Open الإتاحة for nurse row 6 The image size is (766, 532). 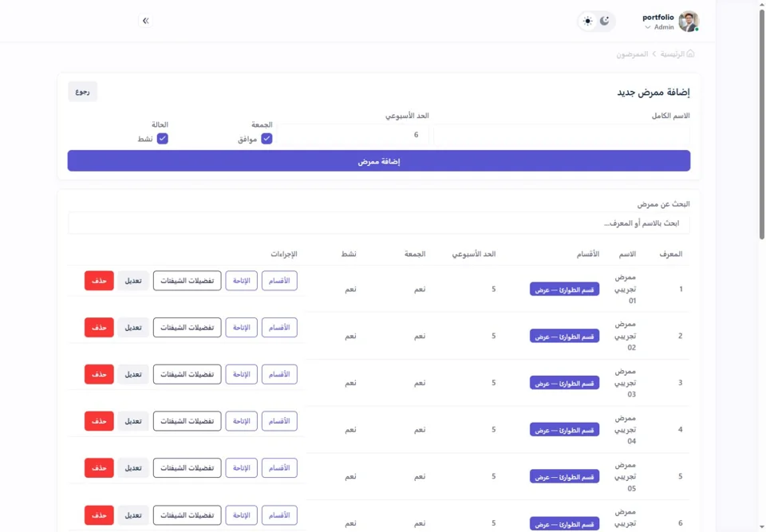[241, 515]
